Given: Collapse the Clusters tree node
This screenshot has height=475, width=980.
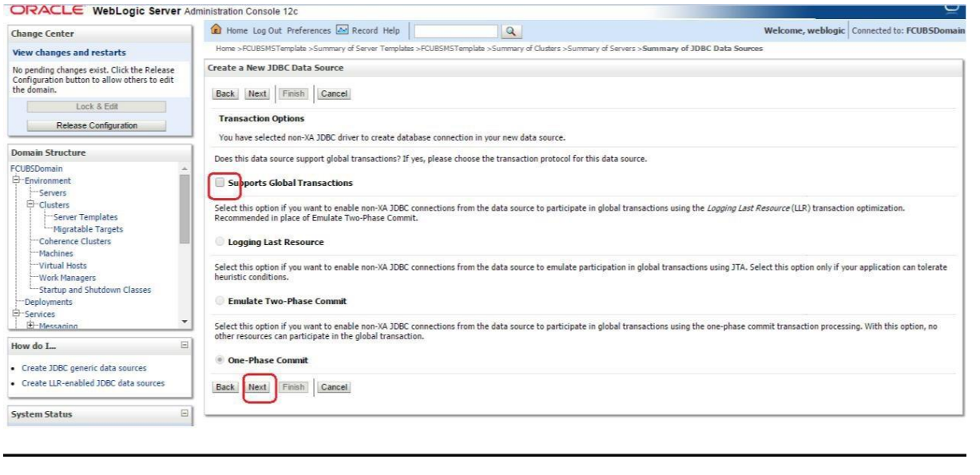Looking at the screenshot, I should (x=31, y=205).
